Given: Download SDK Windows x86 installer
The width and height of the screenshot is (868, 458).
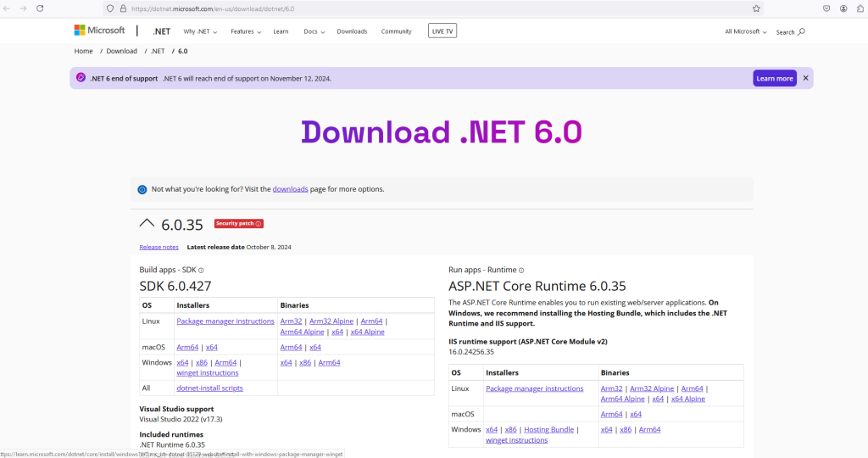Looking at the screenshot, I should (202, 363).
